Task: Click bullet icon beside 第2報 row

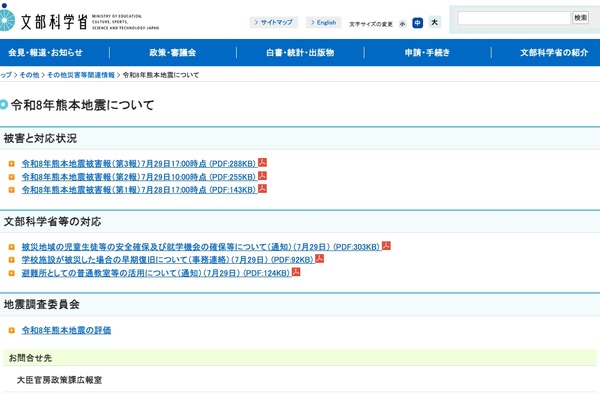Action: (x=11, y=177)
